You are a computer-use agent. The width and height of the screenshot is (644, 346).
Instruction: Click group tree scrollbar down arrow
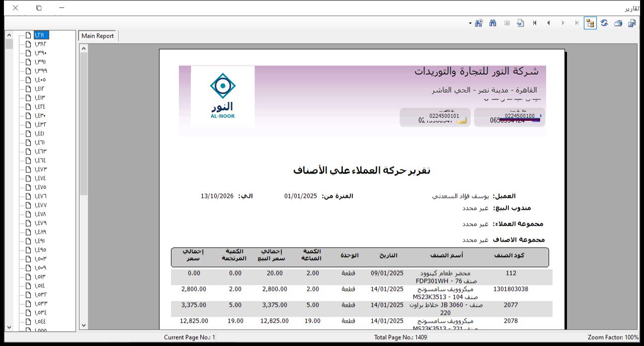click(8, 327)
